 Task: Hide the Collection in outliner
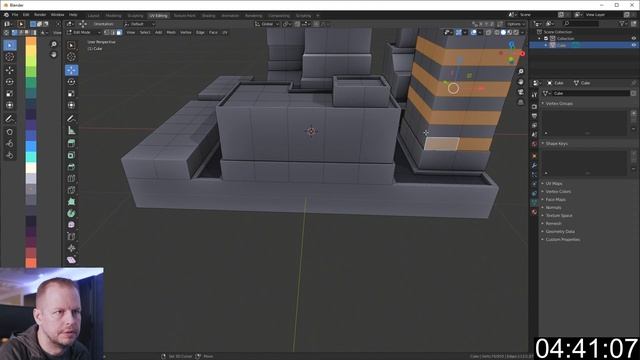pos(634,38)
